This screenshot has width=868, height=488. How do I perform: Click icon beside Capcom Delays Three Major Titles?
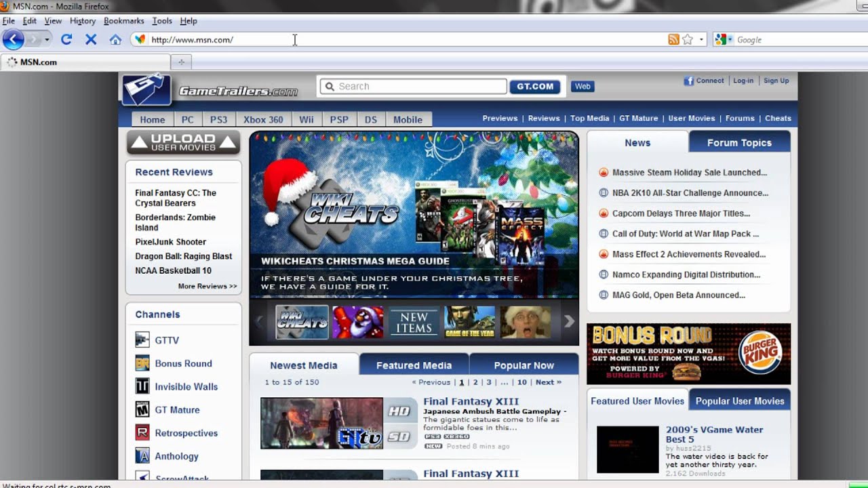(604, 213)
